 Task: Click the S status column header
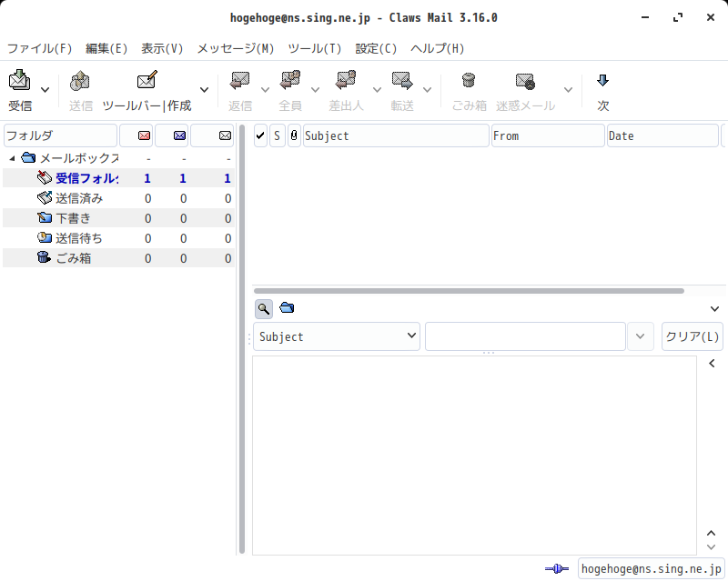click(x=278, y=135)
